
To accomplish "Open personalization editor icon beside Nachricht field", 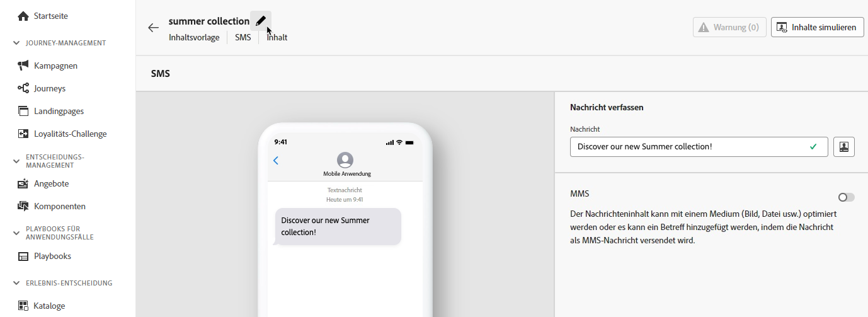I will [843, 147].
